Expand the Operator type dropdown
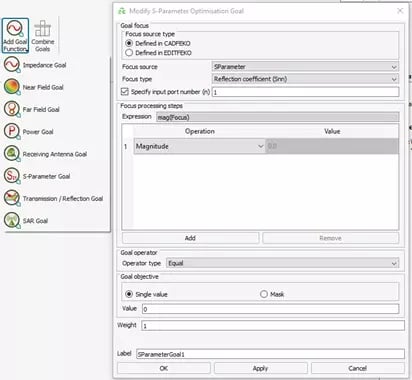The width and height of the screenshot is (412, 380). pos(282,263)
